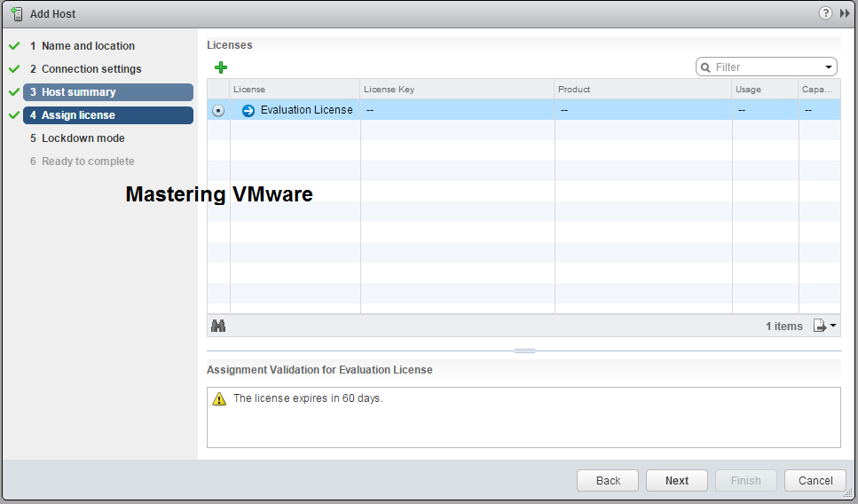Expand the Filter dropdown arrow

[829, 67]
